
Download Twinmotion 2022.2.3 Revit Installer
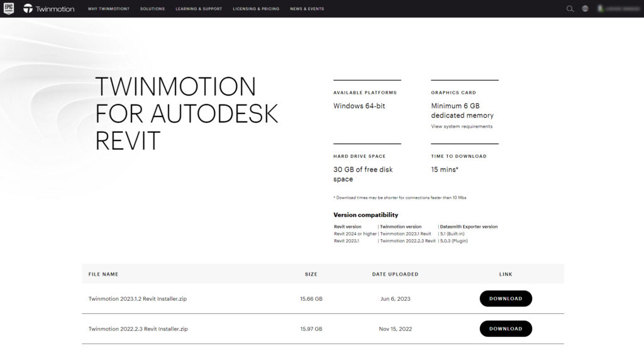506,328
